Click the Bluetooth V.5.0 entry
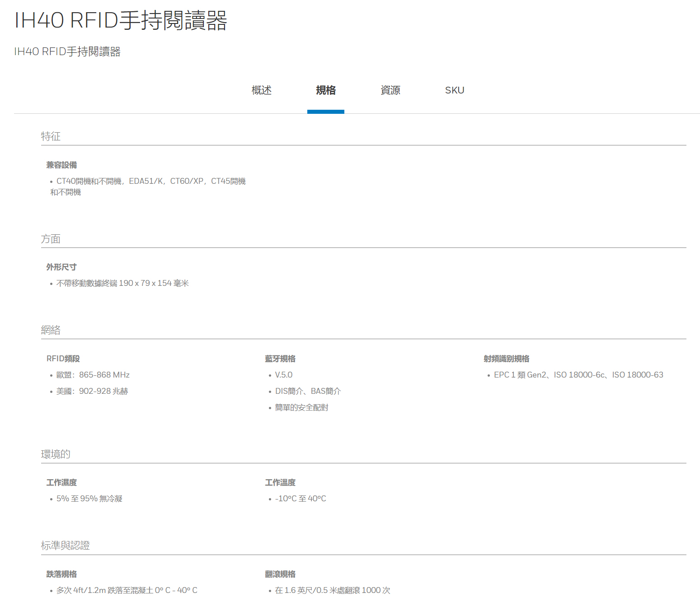Screen dimensions: 700x616 [283, 375]
